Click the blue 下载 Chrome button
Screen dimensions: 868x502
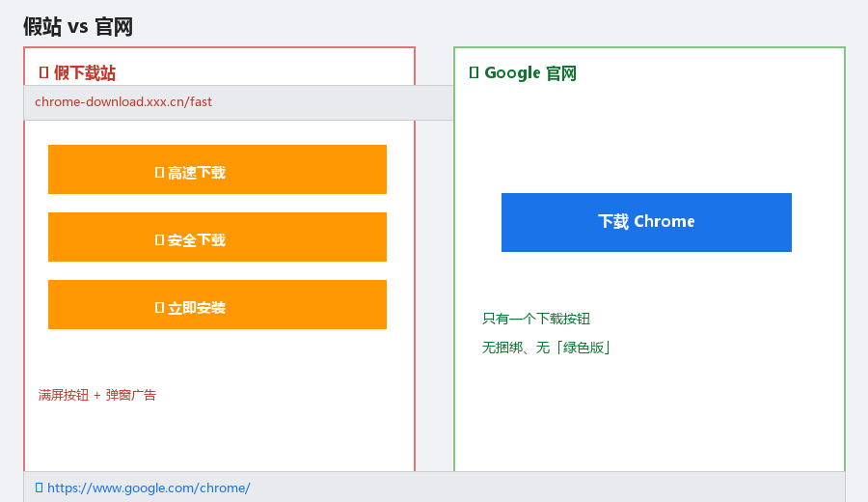click(x=646, y=222)
